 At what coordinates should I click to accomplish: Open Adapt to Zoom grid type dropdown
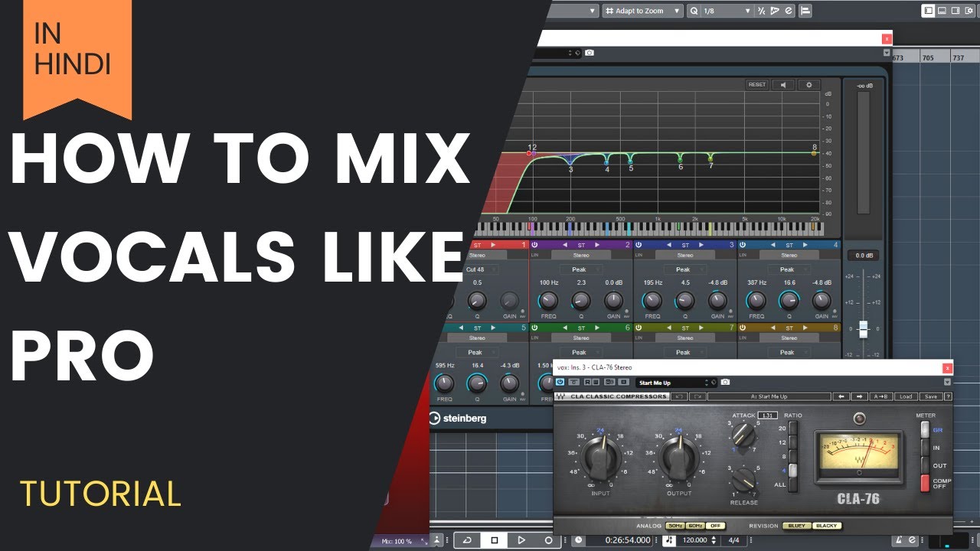coord(643,11)
